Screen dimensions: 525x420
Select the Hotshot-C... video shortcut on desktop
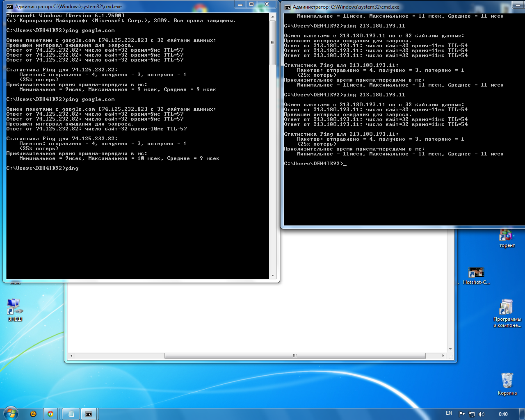[476, 276]
